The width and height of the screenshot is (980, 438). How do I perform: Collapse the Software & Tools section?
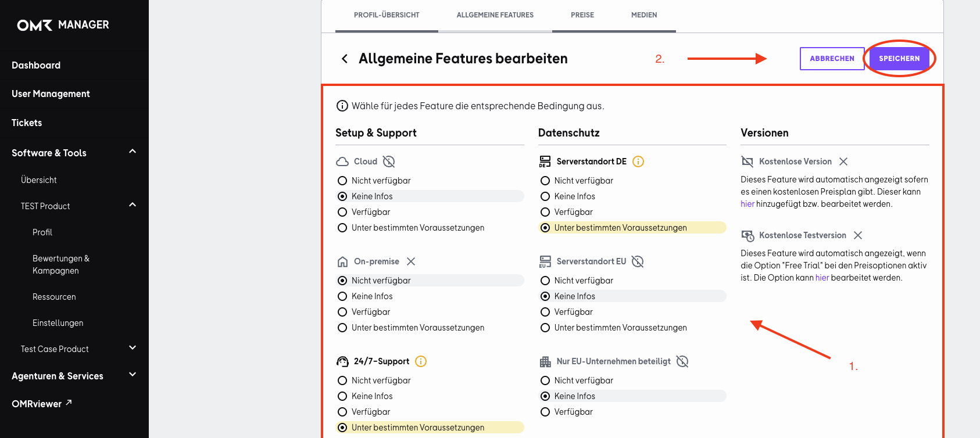[133, 152]
